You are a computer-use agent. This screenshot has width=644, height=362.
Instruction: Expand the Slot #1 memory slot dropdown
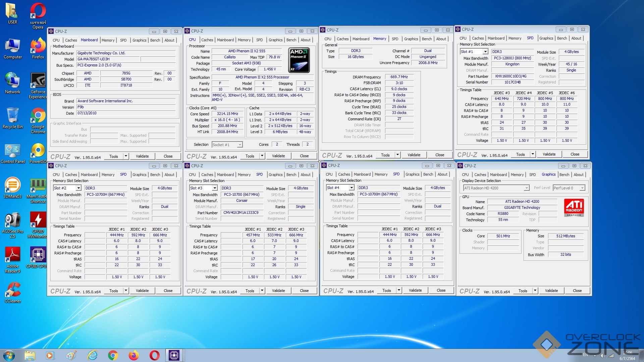(x=485, y=52)
